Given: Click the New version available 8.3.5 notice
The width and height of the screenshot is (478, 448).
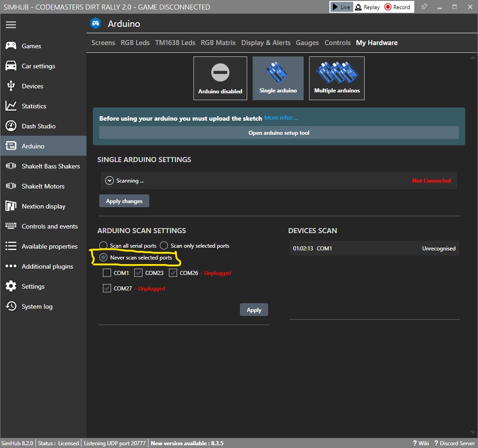Looking at the screenshot, I should click(x=187, y=443).
